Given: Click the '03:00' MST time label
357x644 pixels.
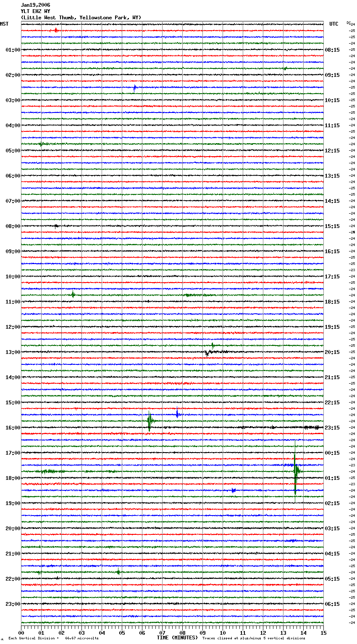Looking at the screenshot, I should point(13,100).
